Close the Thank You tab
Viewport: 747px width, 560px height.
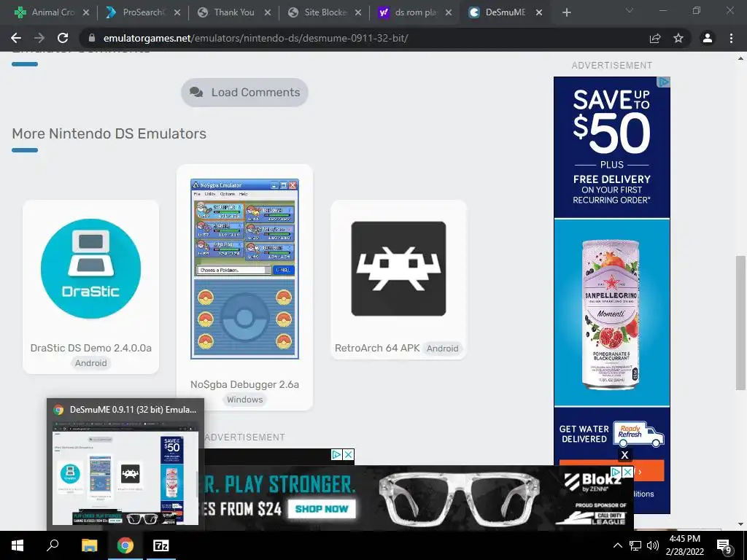[267, 13]
